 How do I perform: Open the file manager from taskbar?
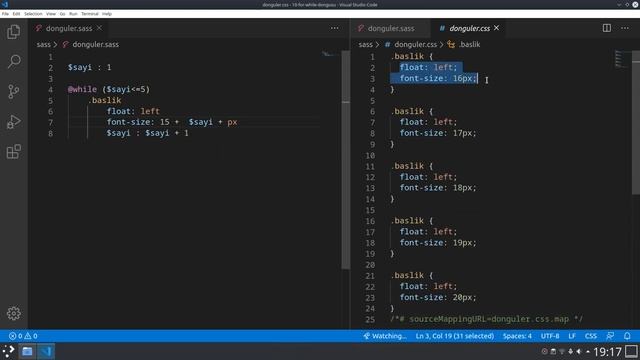[x=27, y=351]
